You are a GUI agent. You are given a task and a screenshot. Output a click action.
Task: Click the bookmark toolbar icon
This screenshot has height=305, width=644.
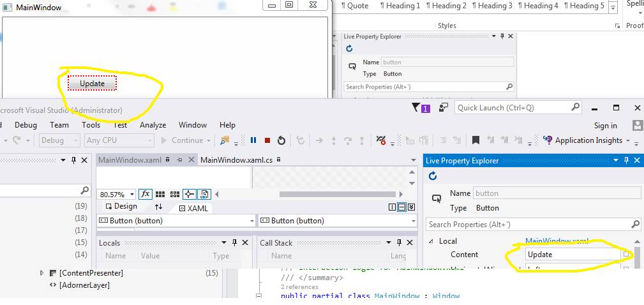pos(476,140)
